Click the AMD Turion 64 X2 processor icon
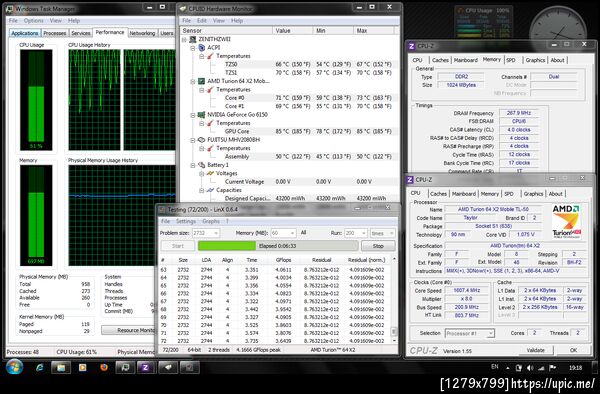Viewport: 600px width, 394px height. pos(201,81)
